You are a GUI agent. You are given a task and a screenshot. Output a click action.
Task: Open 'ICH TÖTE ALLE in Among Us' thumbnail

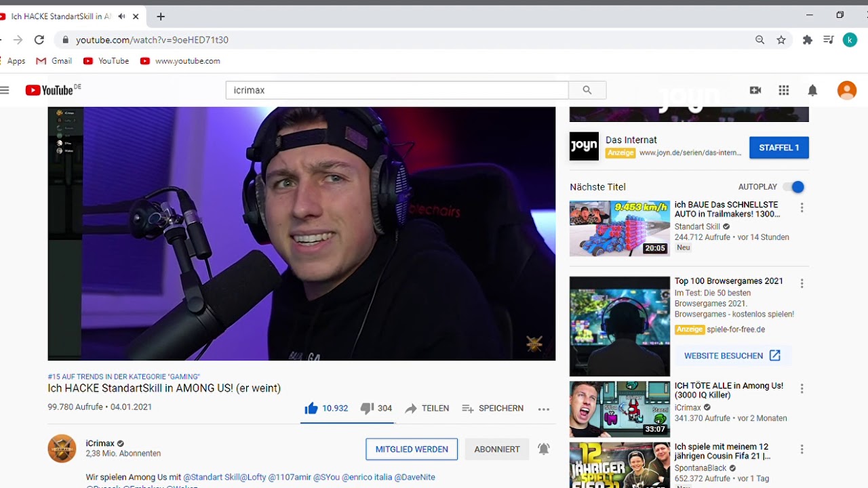pos(620,409)
